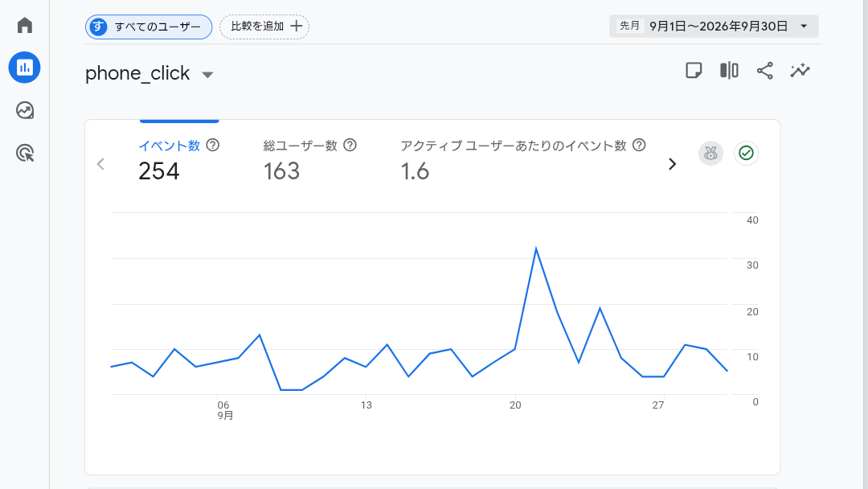Click the 40 label on the chart y-axis
Viewport: 868px width, 489px height.
(752, 220)
